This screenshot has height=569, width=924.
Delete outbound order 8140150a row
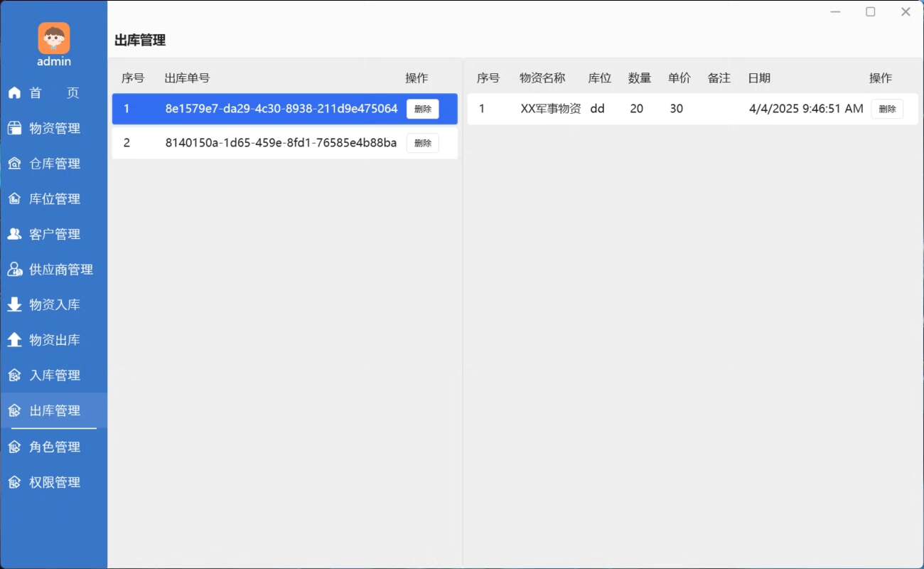pyautogui.click(x=422, y=143)
